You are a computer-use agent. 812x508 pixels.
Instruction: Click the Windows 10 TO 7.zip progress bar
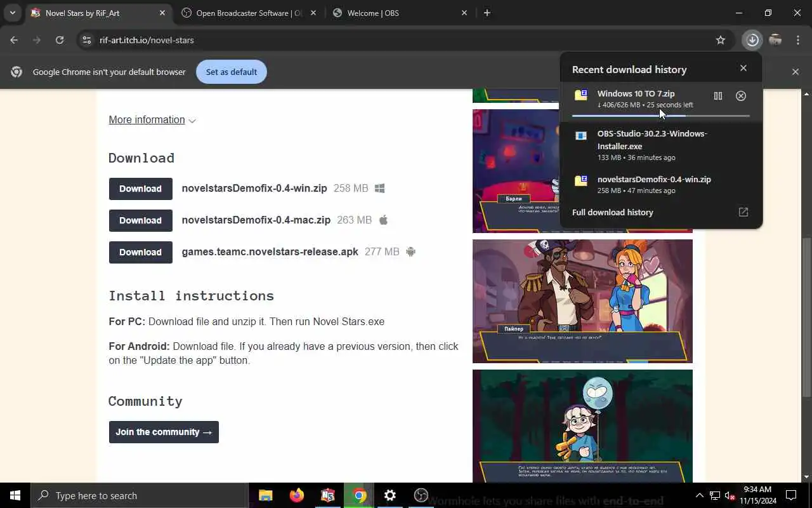[661, 116]
